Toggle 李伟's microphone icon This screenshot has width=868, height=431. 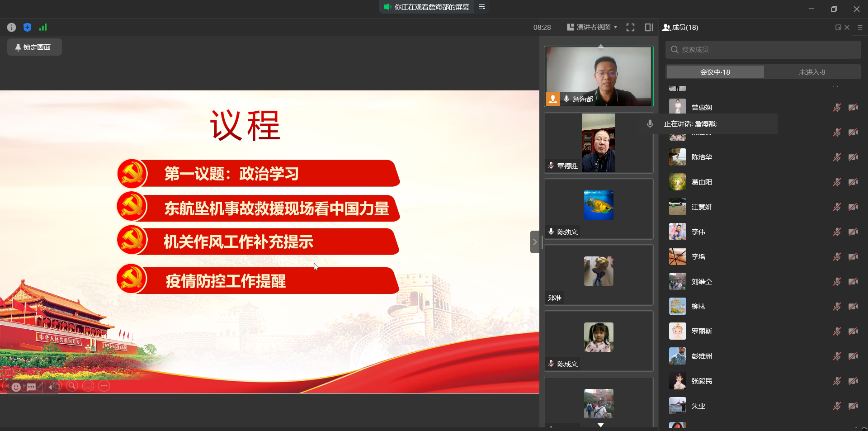pyautogui.click(x=837, y=232)
